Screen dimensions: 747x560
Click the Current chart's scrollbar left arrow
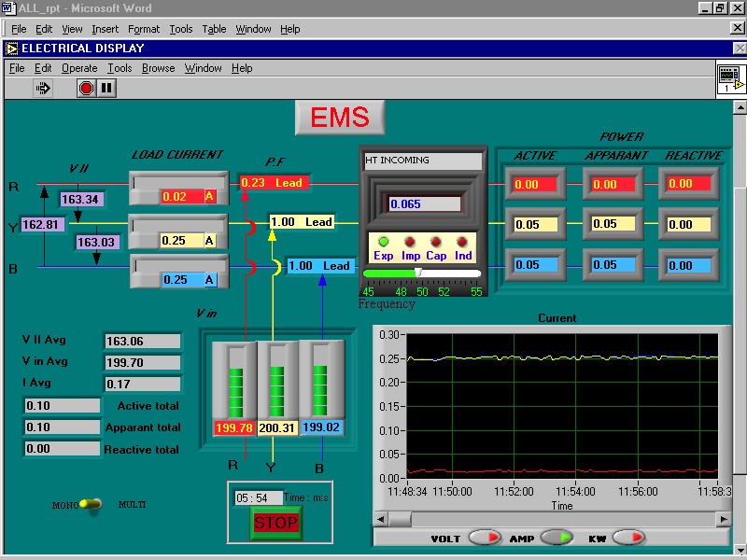[x=381, y=519]
